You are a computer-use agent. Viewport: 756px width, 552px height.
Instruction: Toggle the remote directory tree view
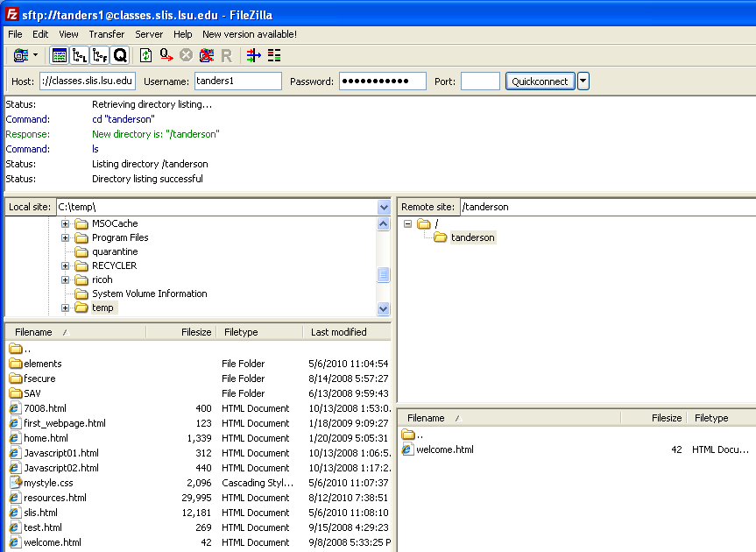(x=100, y=55)
